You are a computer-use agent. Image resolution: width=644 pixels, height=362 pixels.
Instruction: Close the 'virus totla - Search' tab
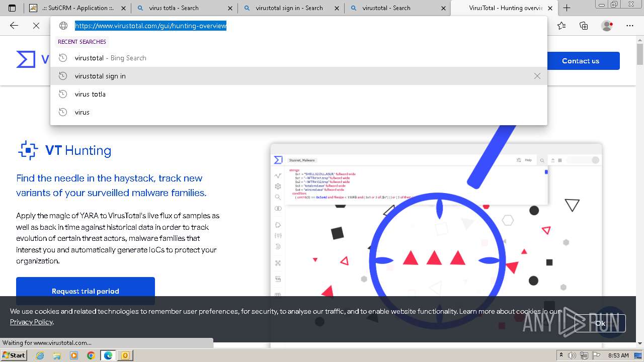click(230, 8)
